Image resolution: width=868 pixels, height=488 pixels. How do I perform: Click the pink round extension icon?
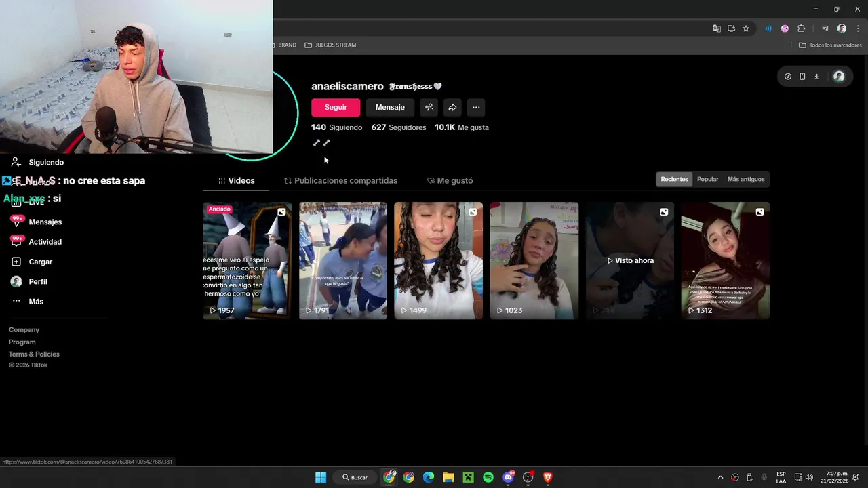tap(785, 28)
